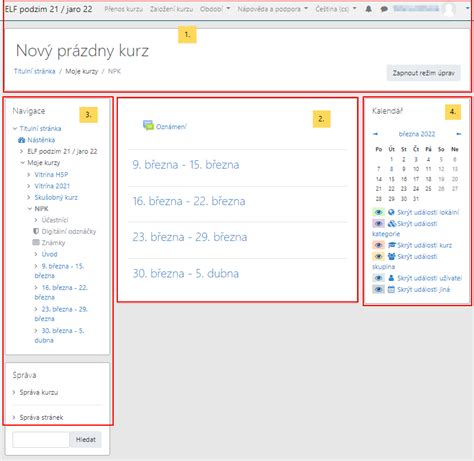This screenshot has width=474, height=461.
Task: Open the Období menu
Action: [215, 9]
